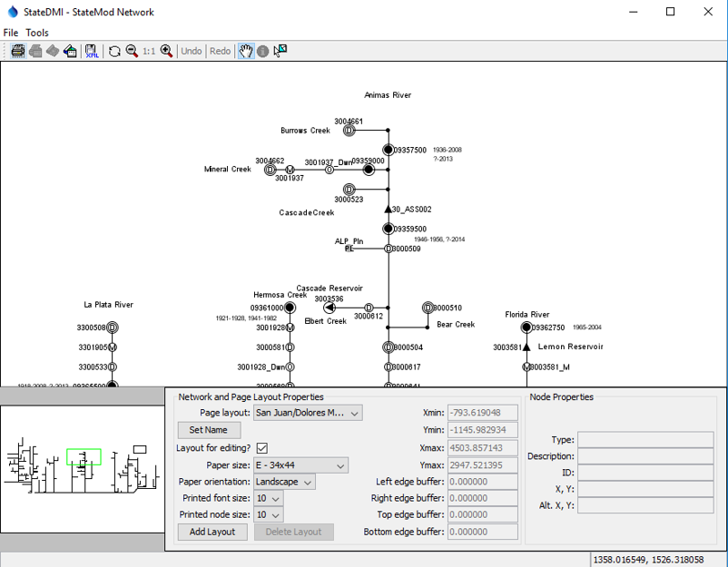Zoom in with the plus magnifier
Viewport: 728px width, 567px height.
point(166,51)
